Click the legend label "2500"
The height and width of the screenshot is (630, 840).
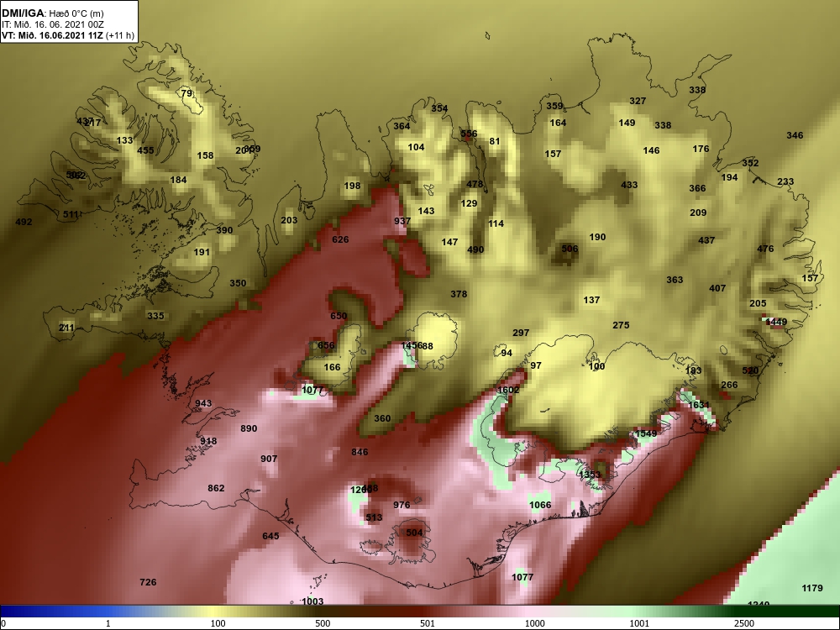tap(744, 623)
